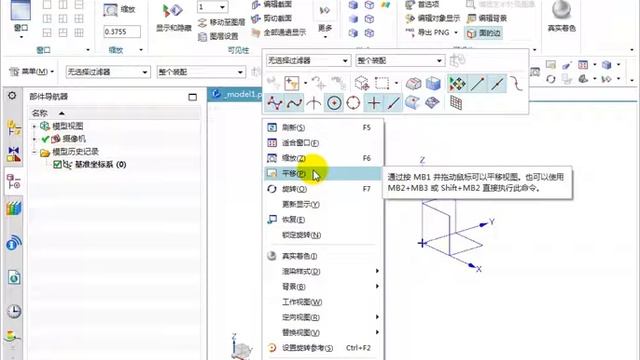The height and width of the screenshot is (360, 640).
Task: Click the bounded grid snap icon
Action: pyautogui.click(x=432, y=103)
